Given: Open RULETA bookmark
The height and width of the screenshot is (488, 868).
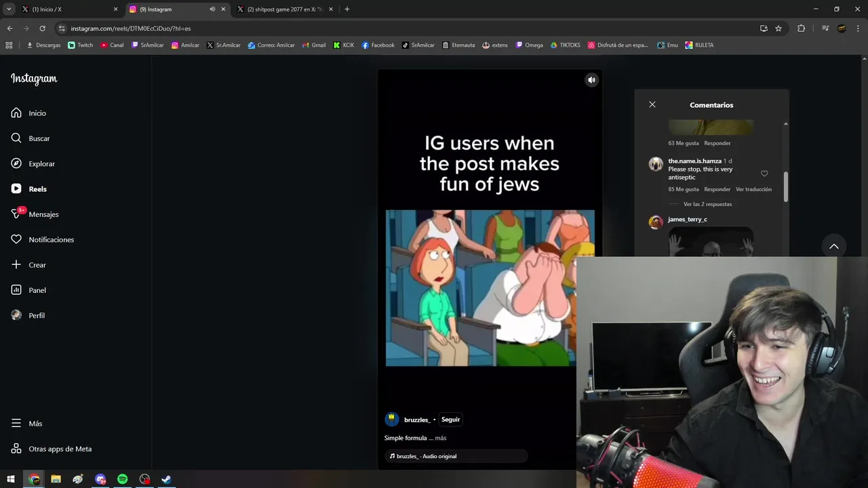Looking at the screenshot, I should 699,45.
